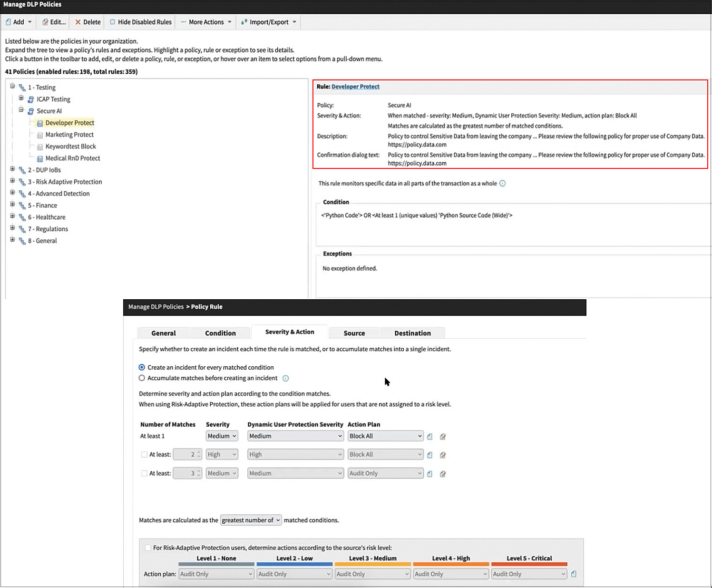Open Level 5 - Critical action plan dropdown
The height and width of the screenshot is (588, 712).
tap(529, 574)
